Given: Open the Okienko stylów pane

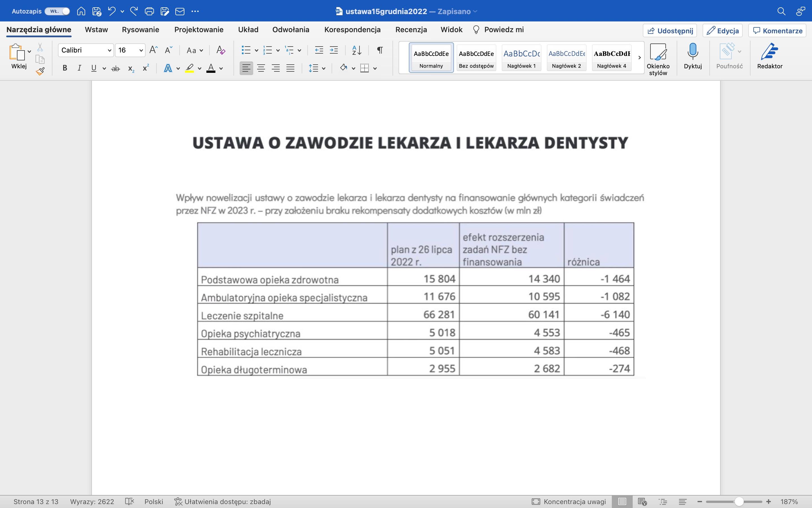Looking at the screenshot, I should 658,59.
